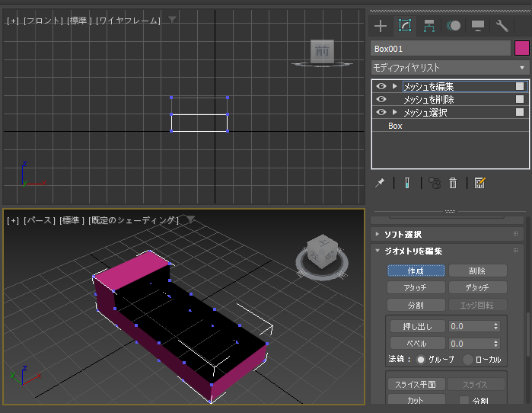Image resolution: width=532 pixels, height=413 pixels.
Task: Open Configure Modifier Sets icon
Action: pyautogui.click(x=479, y=183)
